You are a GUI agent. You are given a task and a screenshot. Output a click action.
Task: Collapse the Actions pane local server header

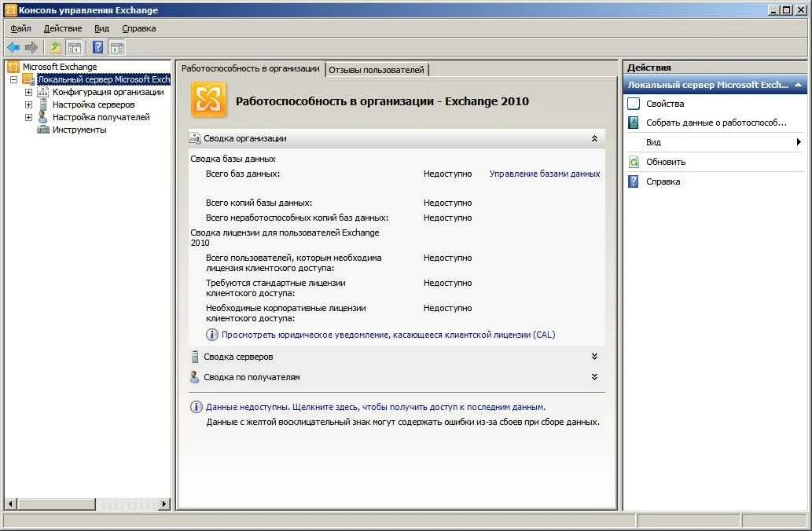point(798,84)
